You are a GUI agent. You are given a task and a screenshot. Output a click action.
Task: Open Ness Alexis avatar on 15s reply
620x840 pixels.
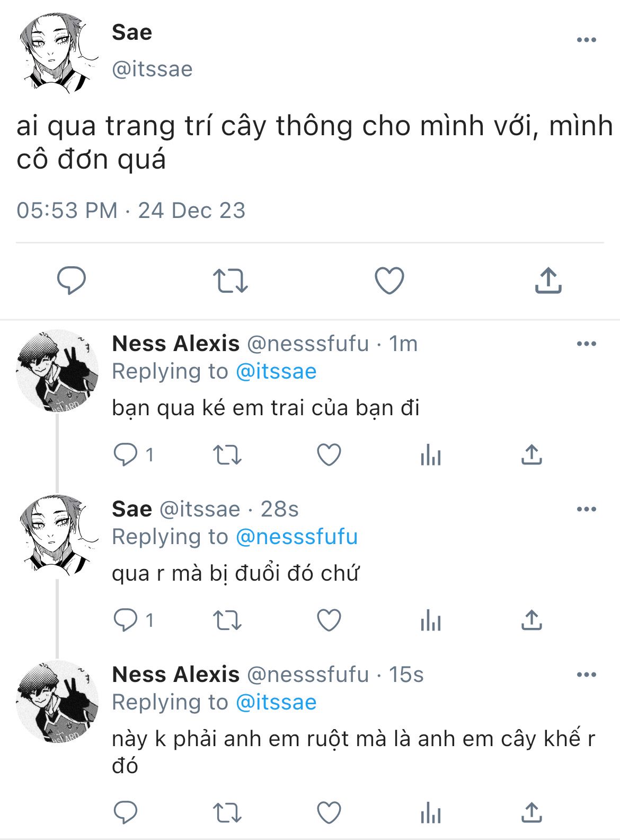tap(57, 702)
